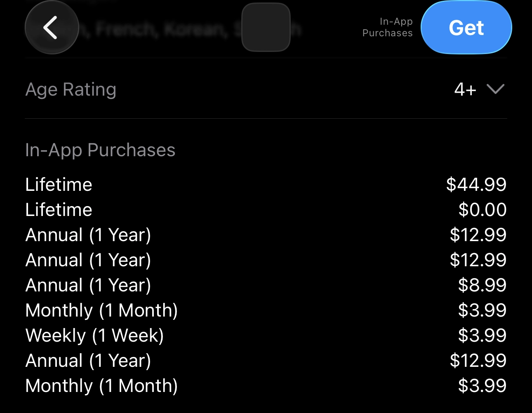The height and width of the screenshot is (413, 532).
Task: Select the Lifetime label priced at $44.99
Action: coord(59,185)
